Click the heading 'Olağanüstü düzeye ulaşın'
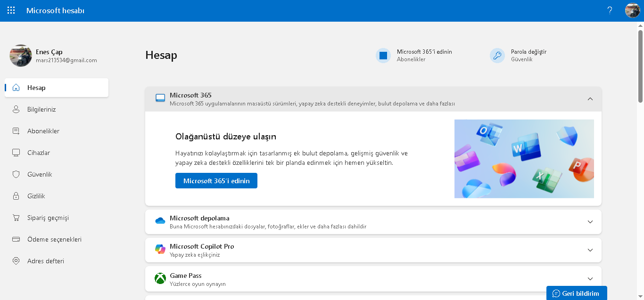The image size is (644, 300). [226, 137]
